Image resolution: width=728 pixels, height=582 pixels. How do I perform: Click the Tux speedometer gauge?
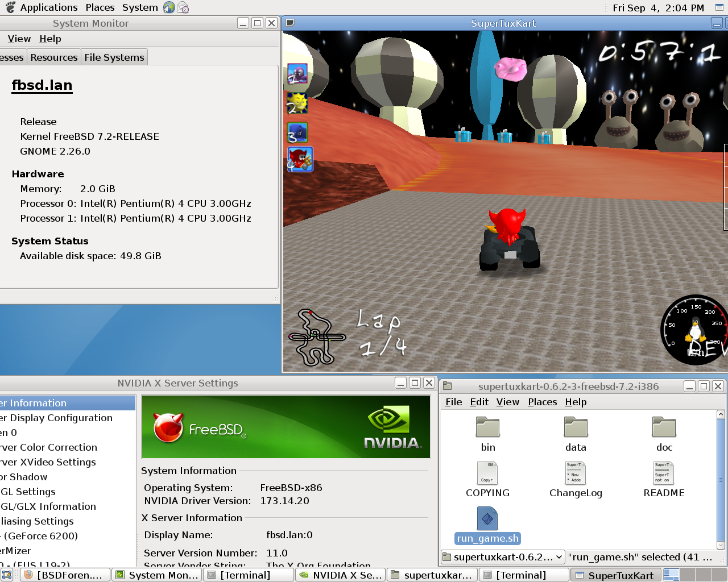(x=694, y=330)
